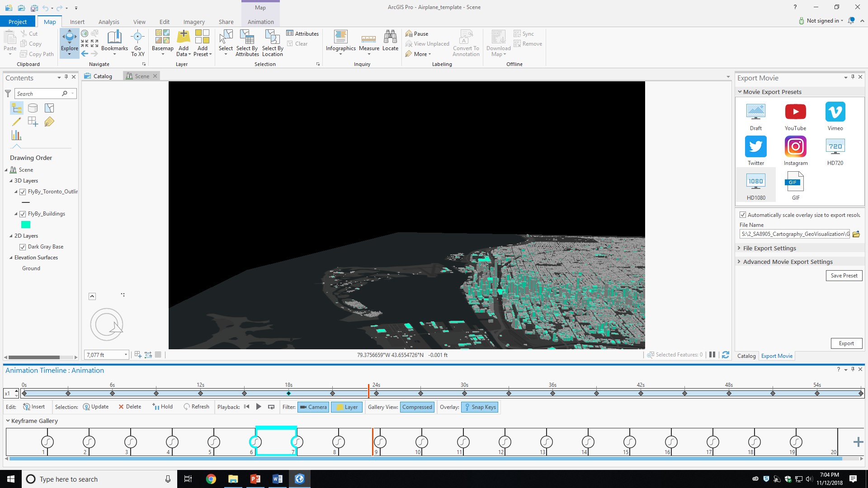Click the Infographics tool
This screenshot has width=868, height=488.
click(x=340, y=43)
